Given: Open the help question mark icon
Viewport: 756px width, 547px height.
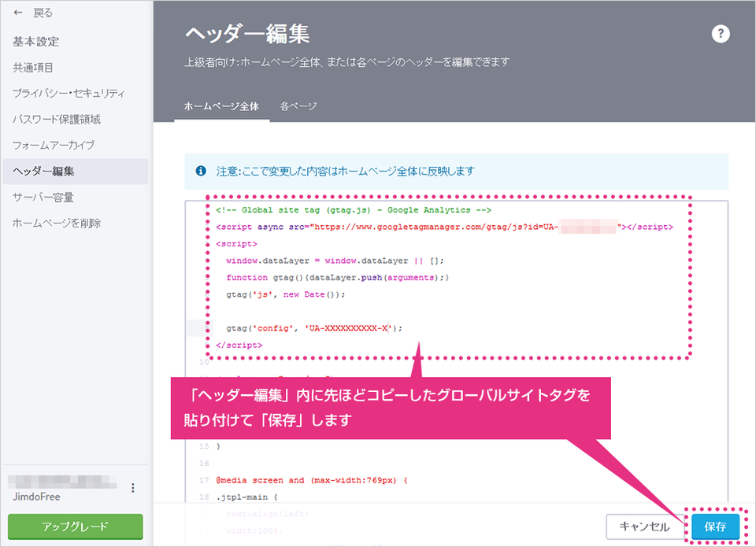Looking at the screenshot, I should (x=721, y=34).
